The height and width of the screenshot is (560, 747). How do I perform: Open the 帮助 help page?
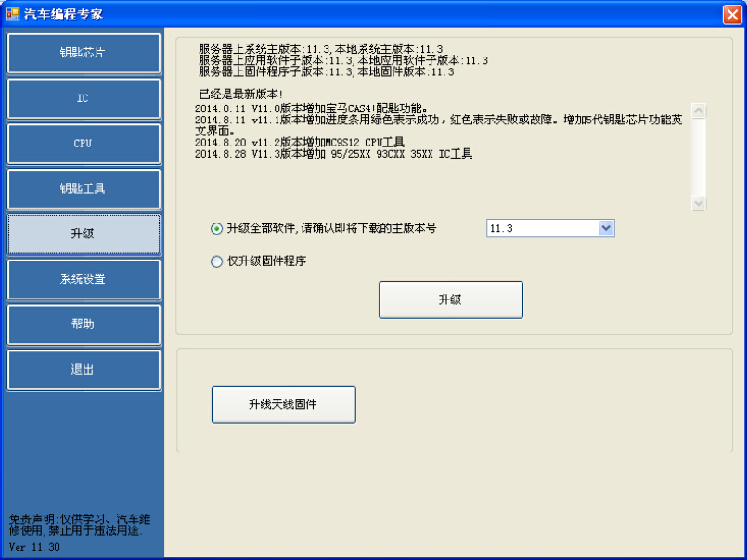pyautogui.click(x=84, y=325)
